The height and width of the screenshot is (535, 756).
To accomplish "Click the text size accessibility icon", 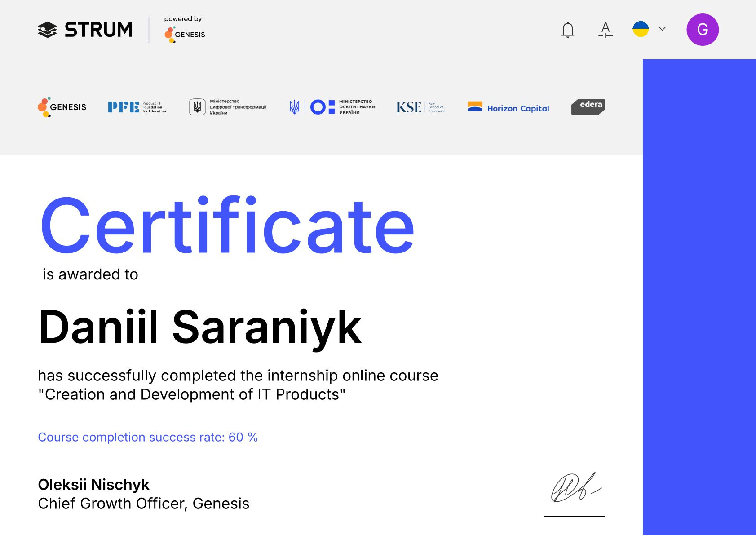I will point(606,30).
